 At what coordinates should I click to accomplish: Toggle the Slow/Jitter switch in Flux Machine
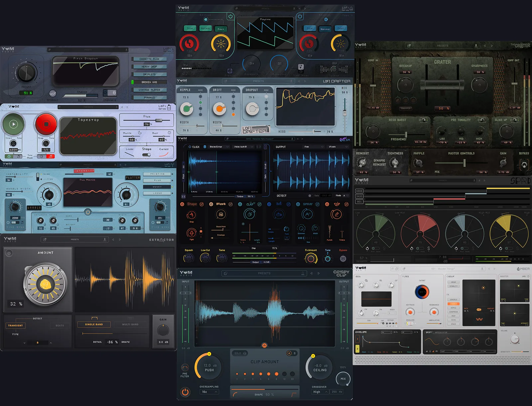38,176
